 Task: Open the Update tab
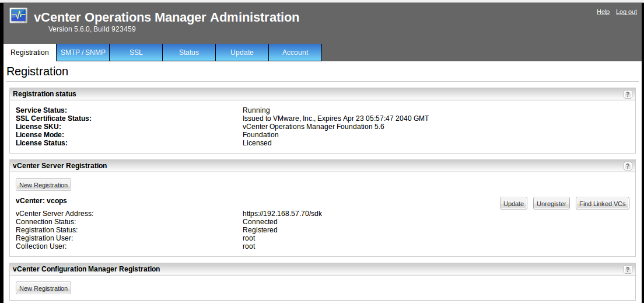(x=242, y=53)
